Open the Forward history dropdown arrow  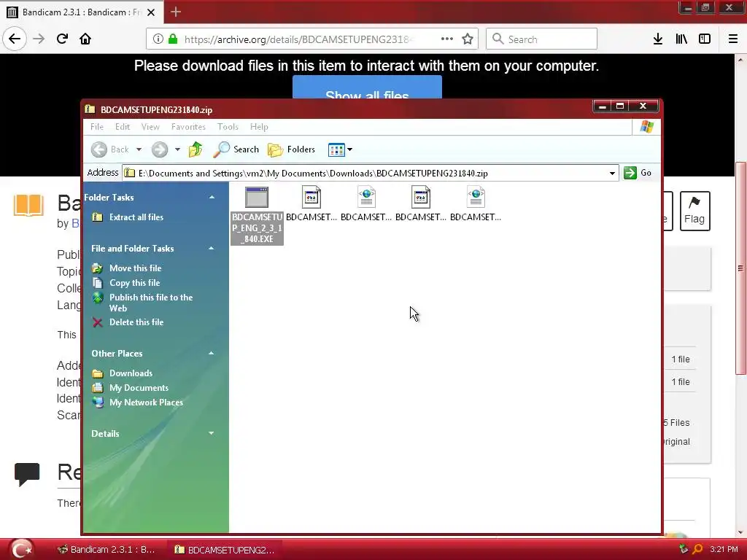click(x=177, y=149)
